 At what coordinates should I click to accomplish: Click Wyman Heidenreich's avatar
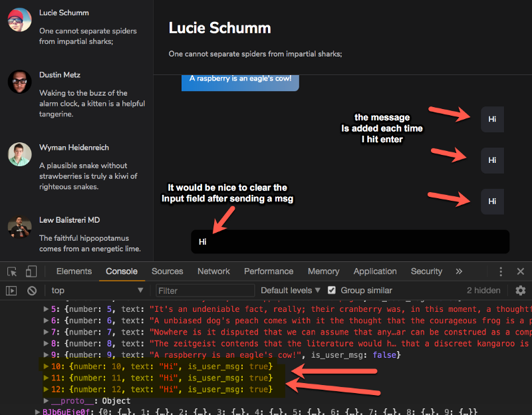[20, 154]
